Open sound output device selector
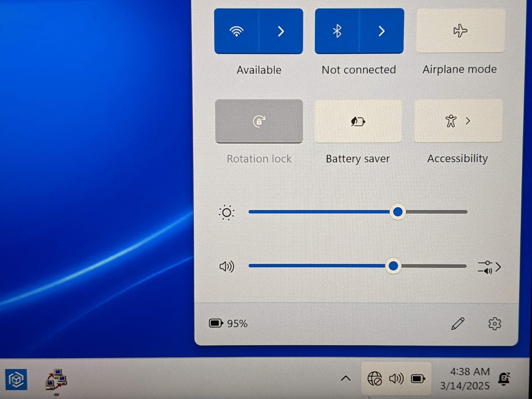Image resolution: width=532 pixels, height=399 pixels. point(489,267)
